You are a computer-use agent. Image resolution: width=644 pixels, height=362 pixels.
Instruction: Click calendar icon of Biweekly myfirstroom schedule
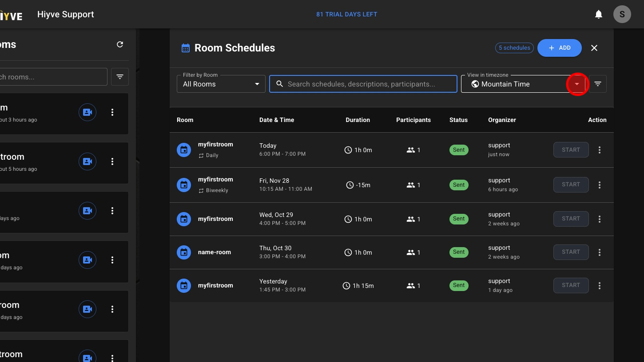pos(184,185)
